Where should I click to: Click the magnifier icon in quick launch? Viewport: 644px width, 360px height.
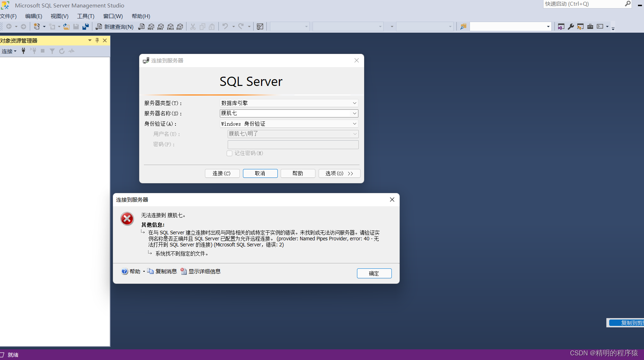[628, 4]
